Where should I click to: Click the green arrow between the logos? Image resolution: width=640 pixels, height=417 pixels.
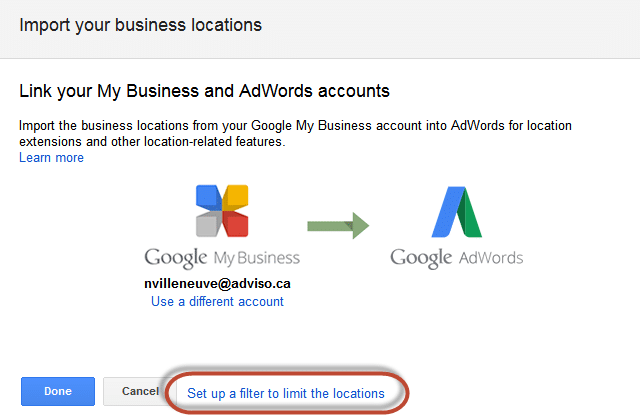[337, 225]
